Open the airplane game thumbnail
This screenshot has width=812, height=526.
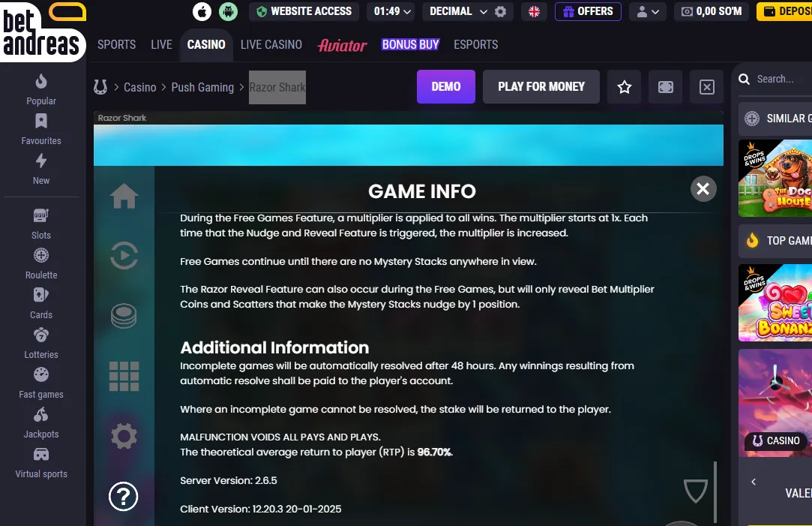775,403
